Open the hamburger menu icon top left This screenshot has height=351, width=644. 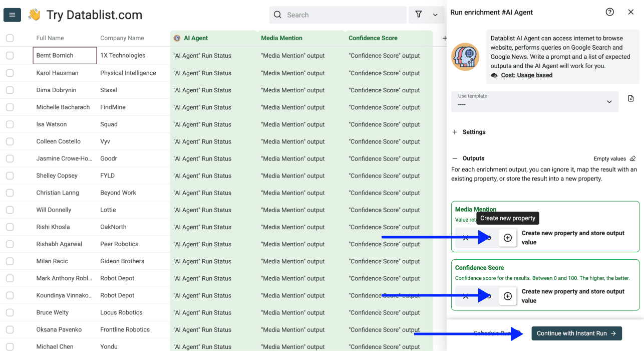click(x=12, y=15)
